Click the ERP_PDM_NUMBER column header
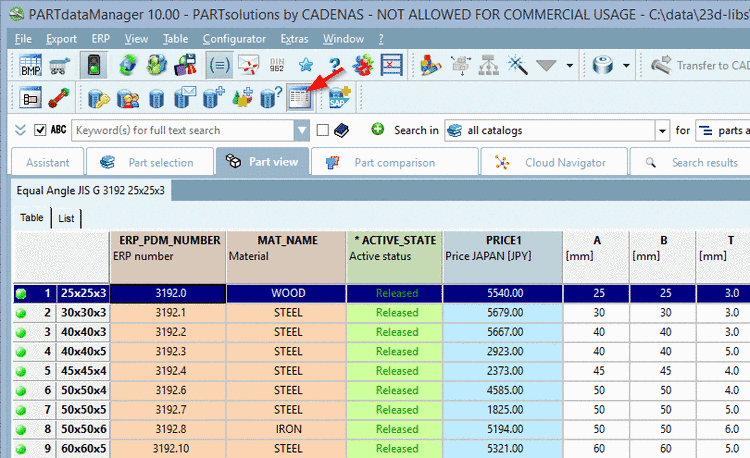This screenshot has height=458, width=750. click(168, 257)
